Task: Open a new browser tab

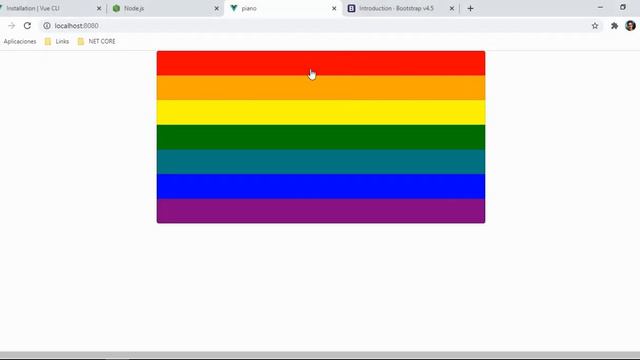Action: 470,8
